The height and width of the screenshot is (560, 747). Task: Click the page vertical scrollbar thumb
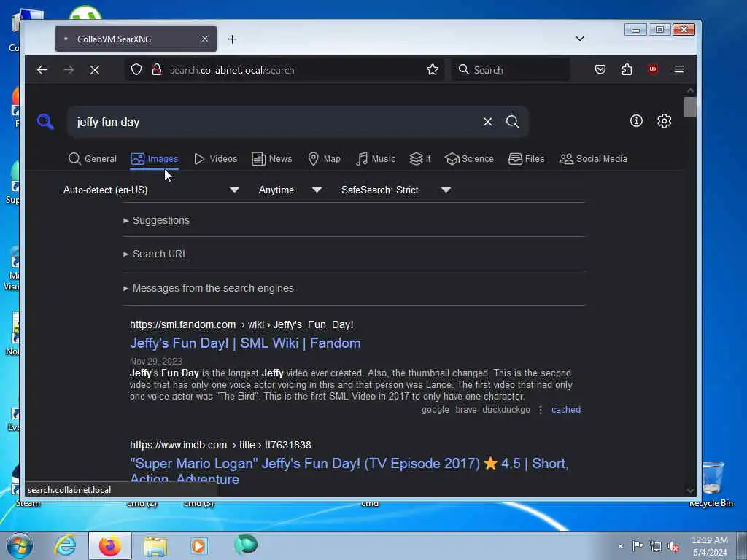coord(690,106)
